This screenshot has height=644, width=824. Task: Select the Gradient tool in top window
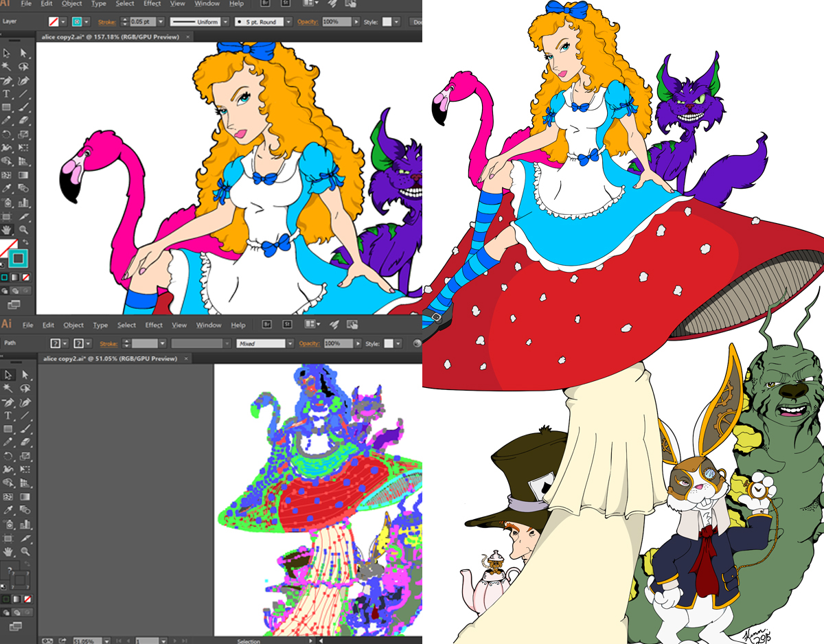click(23, 174)
